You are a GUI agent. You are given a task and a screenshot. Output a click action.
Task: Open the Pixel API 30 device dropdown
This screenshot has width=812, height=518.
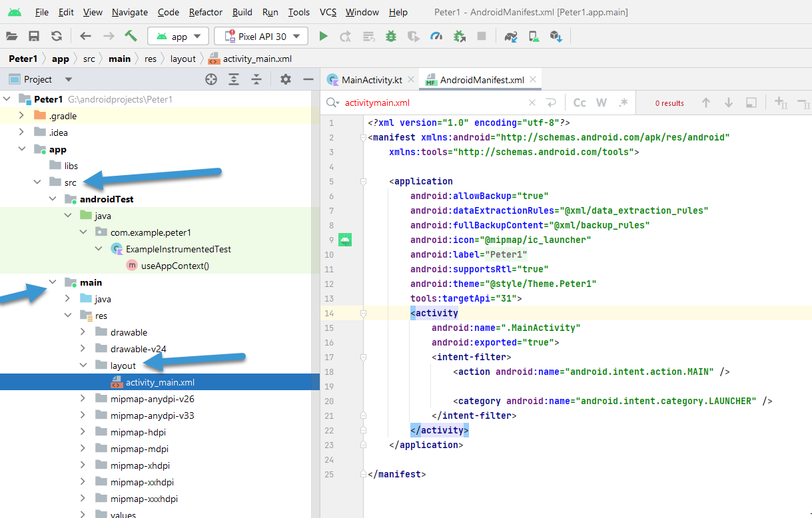click(261, 37)
